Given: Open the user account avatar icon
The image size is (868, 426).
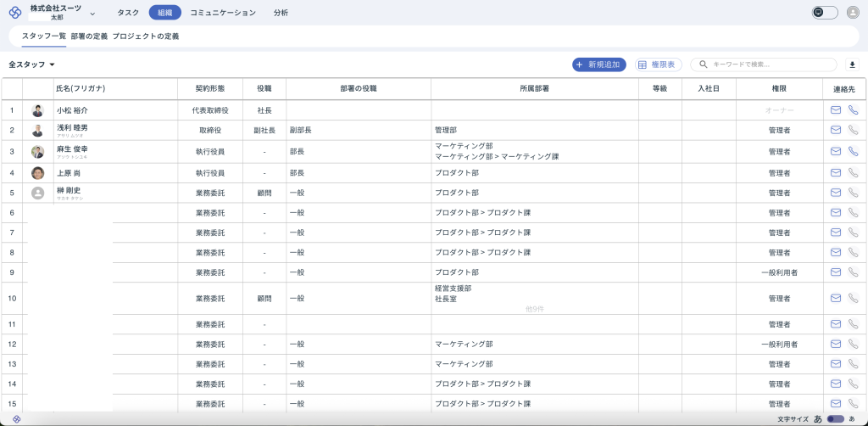Looking at the screenshot, I should tap(852, 13).
